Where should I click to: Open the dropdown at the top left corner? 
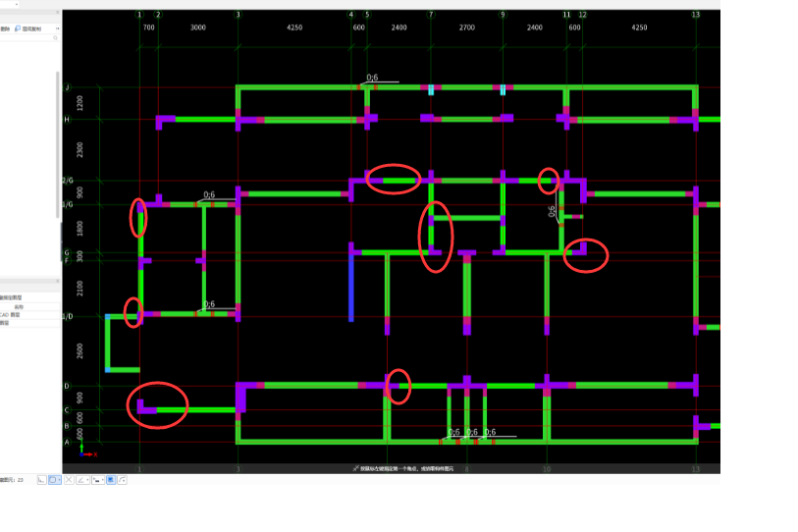point(17,4)
